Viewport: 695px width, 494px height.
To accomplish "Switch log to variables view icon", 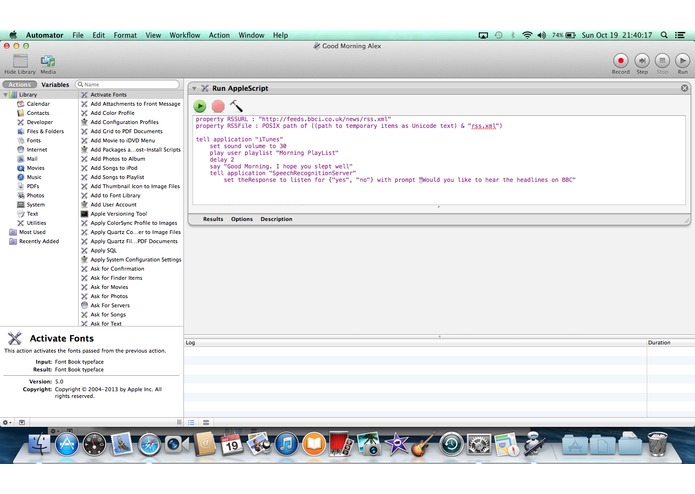I will tap(206, 422).
